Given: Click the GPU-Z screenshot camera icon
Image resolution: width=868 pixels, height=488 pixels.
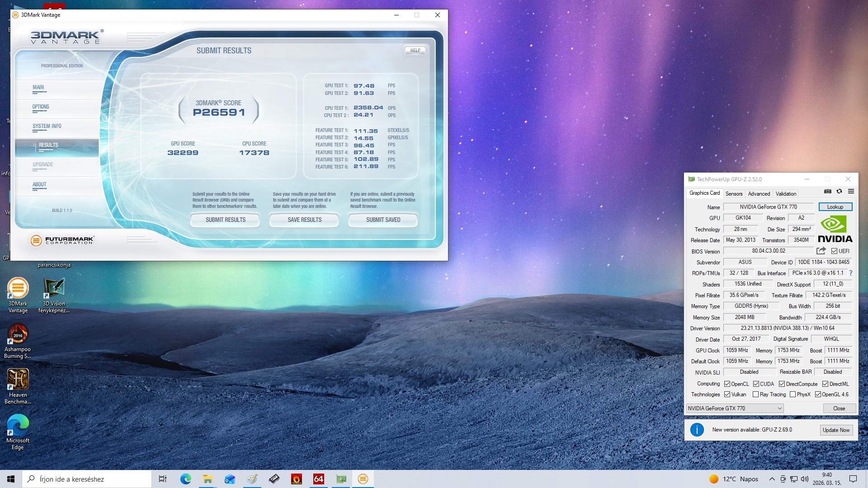Looking at the screenshot, I should point(827,191).
